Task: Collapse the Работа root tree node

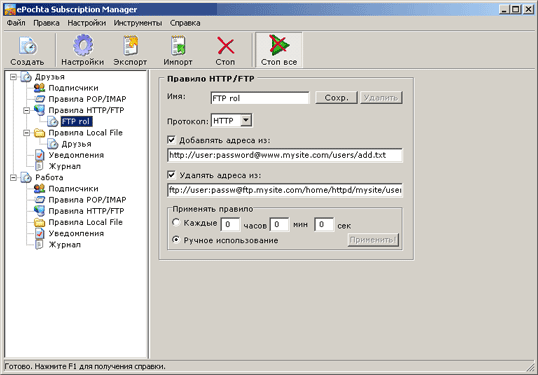Action: (13, 177)
